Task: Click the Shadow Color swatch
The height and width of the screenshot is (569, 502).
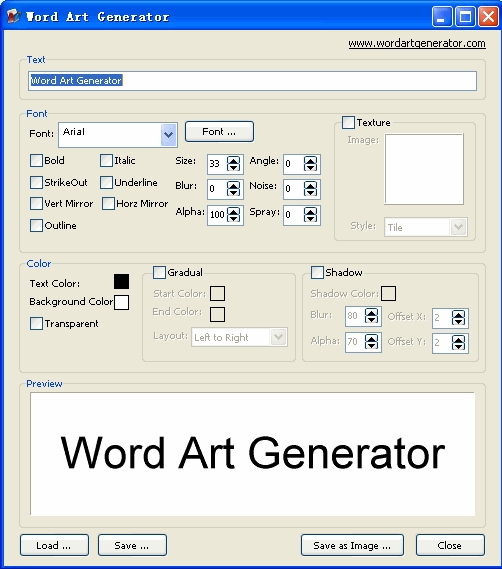Action: tap(389, 294)
